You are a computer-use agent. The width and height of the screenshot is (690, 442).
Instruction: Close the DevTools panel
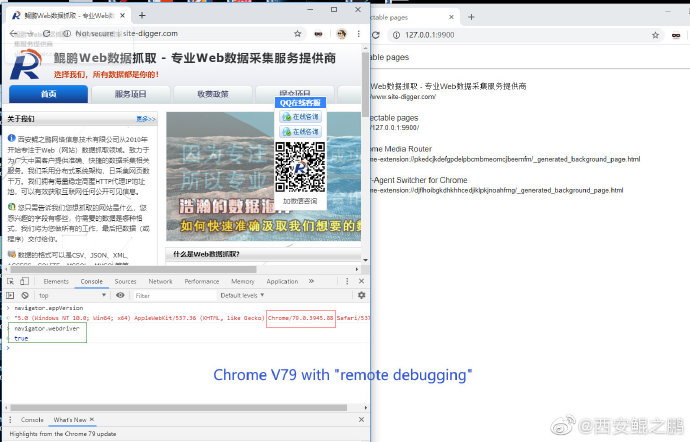pyautogui.click(x=361, y=281)
